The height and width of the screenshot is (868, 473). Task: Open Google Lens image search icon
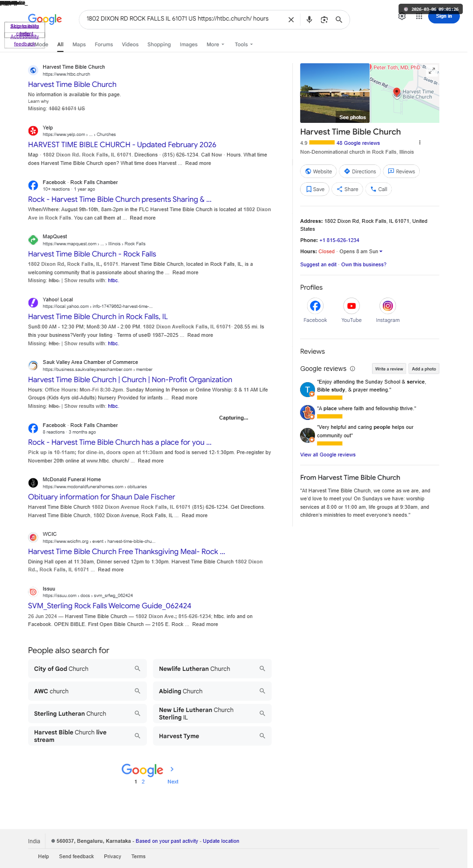pyautogui.click(x=324, y=20)
